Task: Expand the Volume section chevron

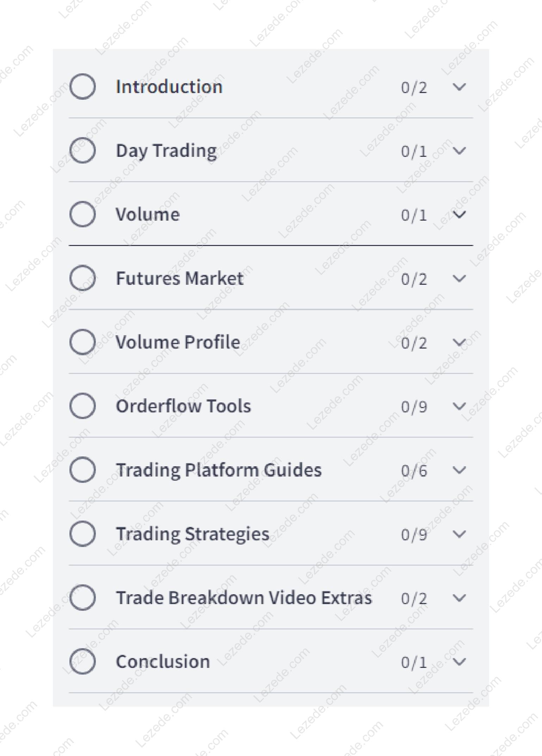Action: (x=459, y=214)
